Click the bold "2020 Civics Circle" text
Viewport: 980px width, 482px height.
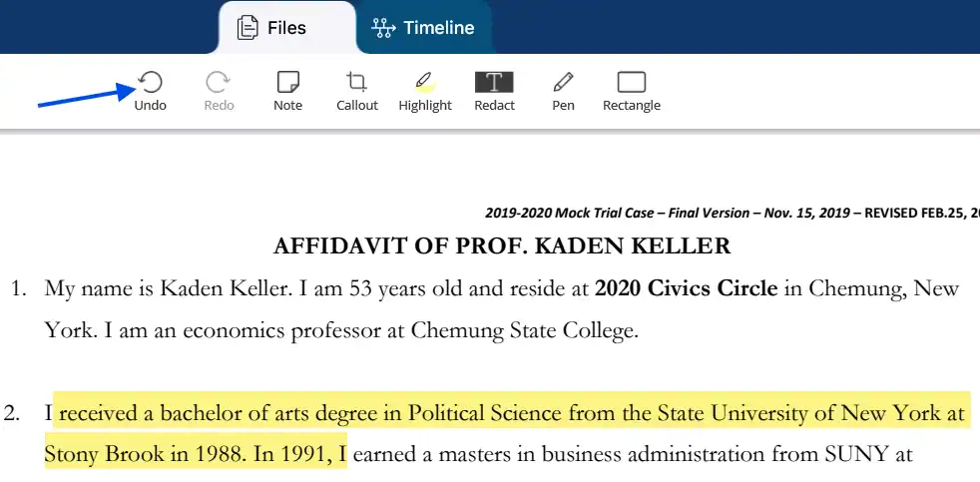pos(686,289)
